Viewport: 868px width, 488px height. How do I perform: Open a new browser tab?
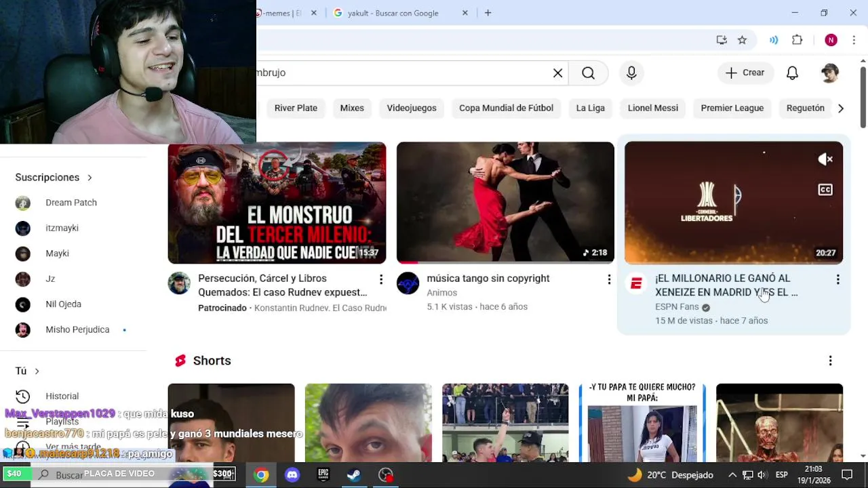pyautogui.click(x=488, y=13)
